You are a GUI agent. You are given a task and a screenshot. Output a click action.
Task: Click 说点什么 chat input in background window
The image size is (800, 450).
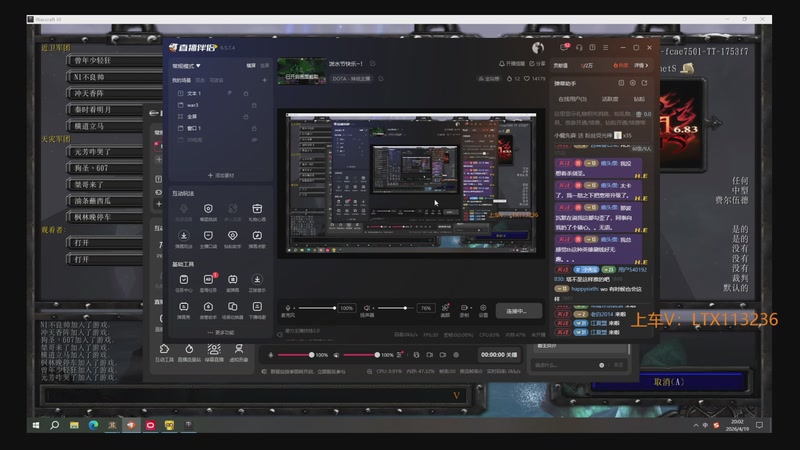coord(564,365)
